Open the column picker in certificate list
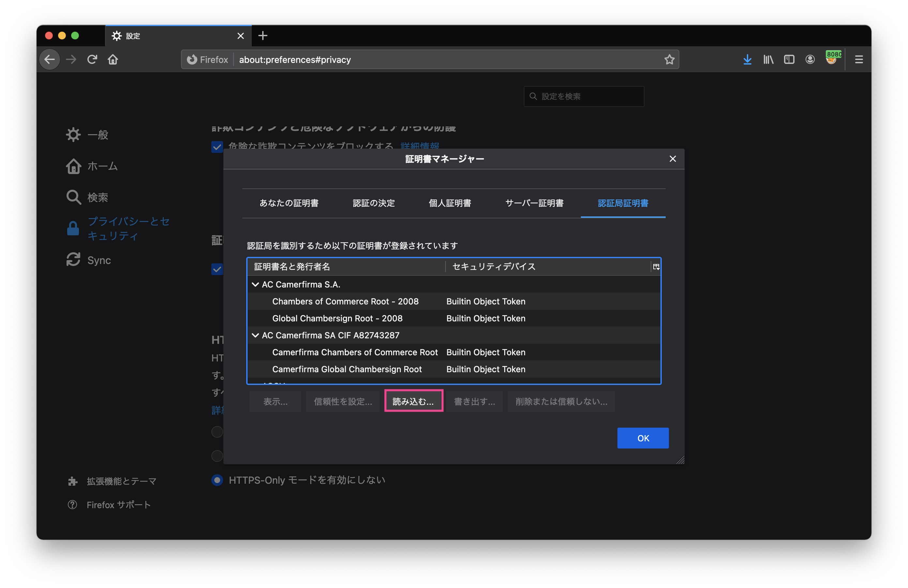908x588 pixels. point(656,267)
